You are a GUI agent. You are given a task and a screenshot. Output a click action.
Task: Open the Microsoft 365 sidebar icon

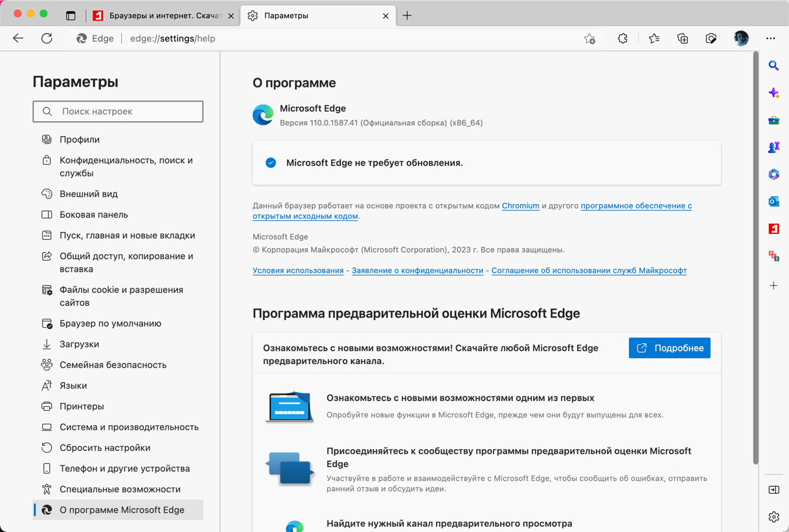773,174
